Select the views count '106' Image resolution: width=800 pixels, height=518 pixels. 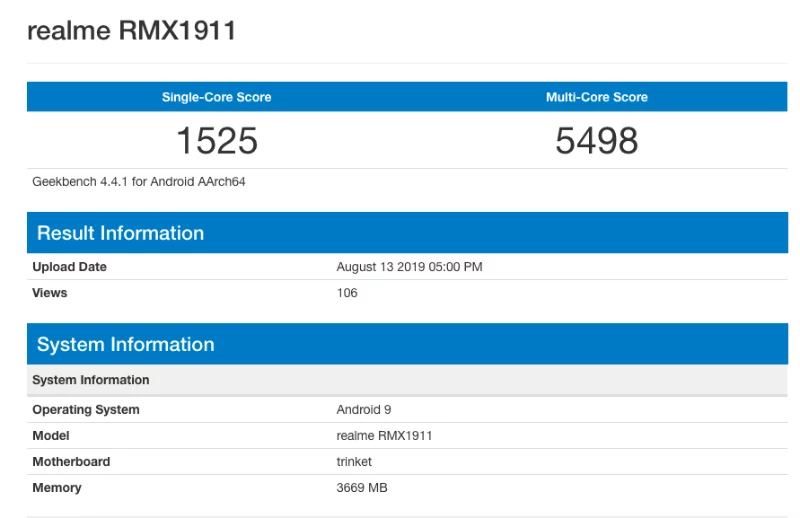pyautogui.click(x=347, y=293)
